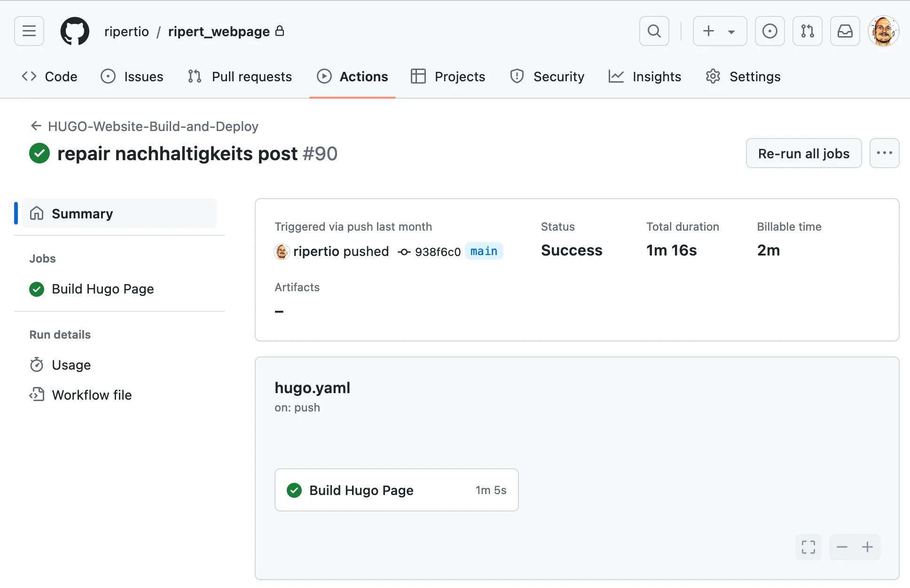This screenshot has width=910, height=588.
Task: Click the Projects table icon
Action: tap(418, 76)
